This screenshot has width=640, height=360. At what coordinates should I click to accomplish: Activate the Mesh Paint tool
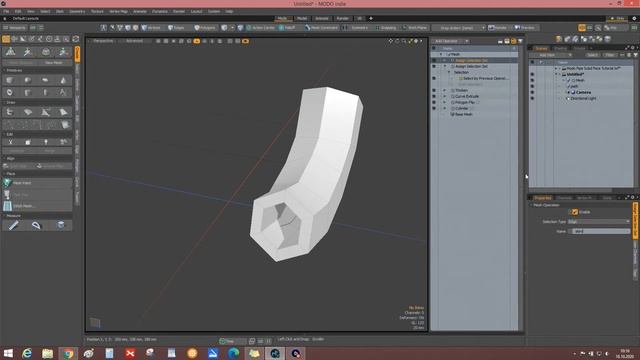(37, 183)
